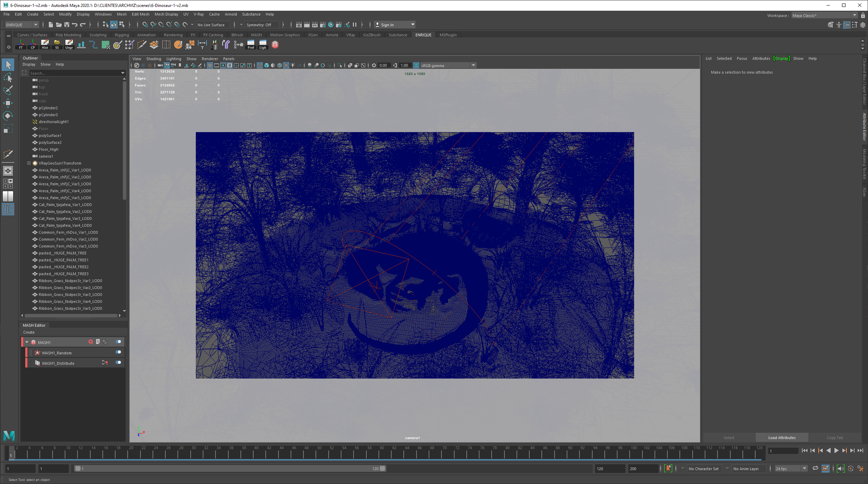The image size is (868, 484).
Task: Select the Lasso tool in the toolbox
Action: tap(8, 78)
